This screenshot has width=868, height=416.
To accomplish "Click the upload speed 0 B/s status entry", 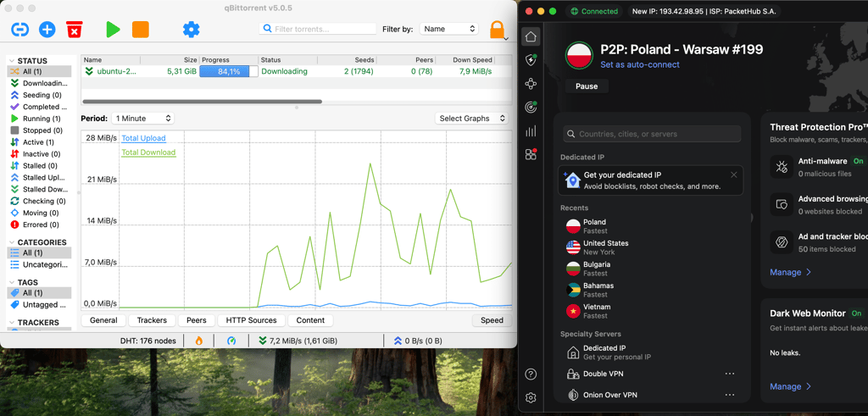I will point(417,341).
